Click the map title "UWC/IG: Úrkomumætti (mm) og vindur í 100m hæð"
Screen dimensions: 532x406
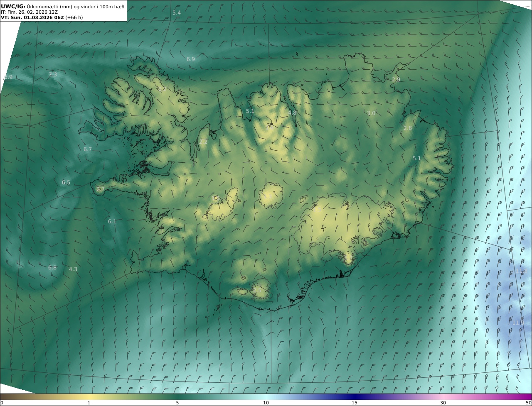click(x=63, y=6)
